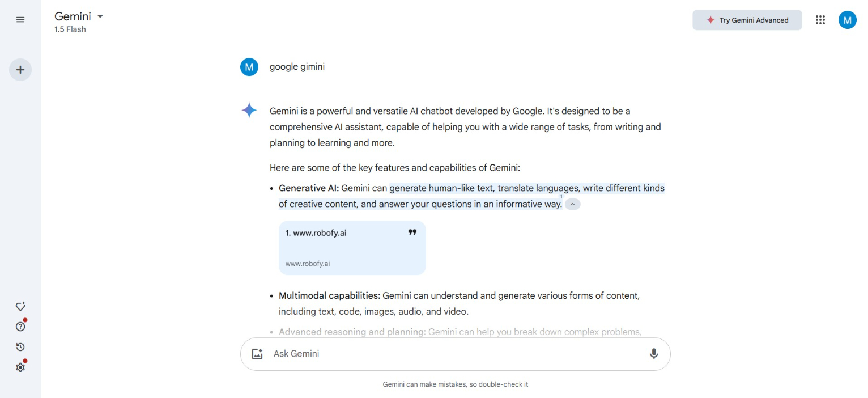The width and height of the screenshot is (868, 398).
Task: Click the quote icon on source card
Action: (x=412, y=232)
